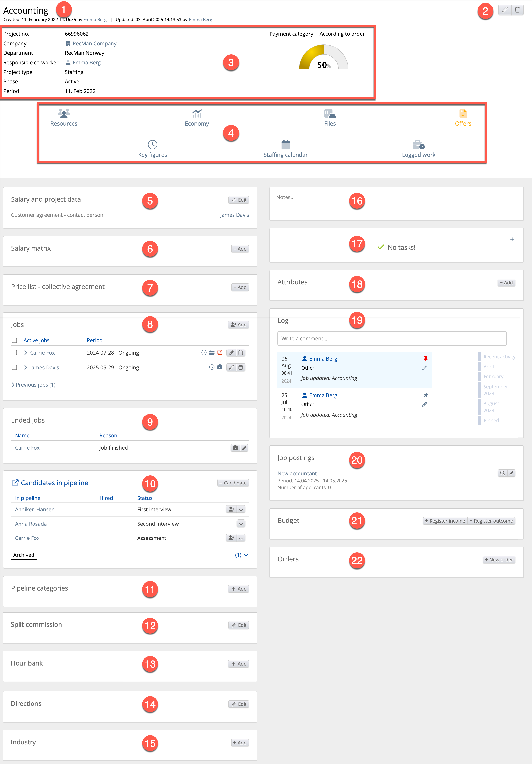Tick the Active jobs select-all checkbox
Screen dimensions: 532x764
(14, 340)
